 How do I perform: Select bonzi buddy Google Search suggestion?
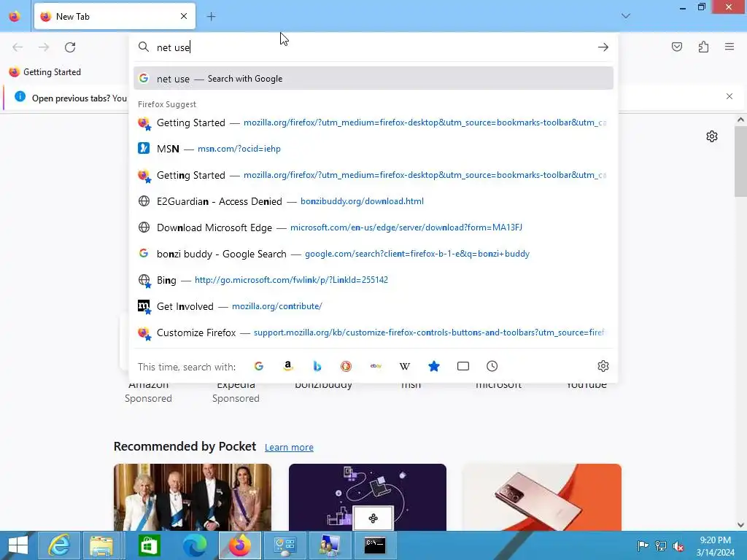click(x=373, y=254)
